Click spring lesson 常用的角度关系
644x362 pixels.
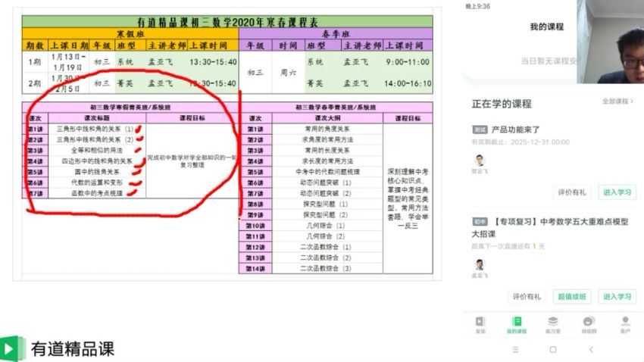[327, 129]
